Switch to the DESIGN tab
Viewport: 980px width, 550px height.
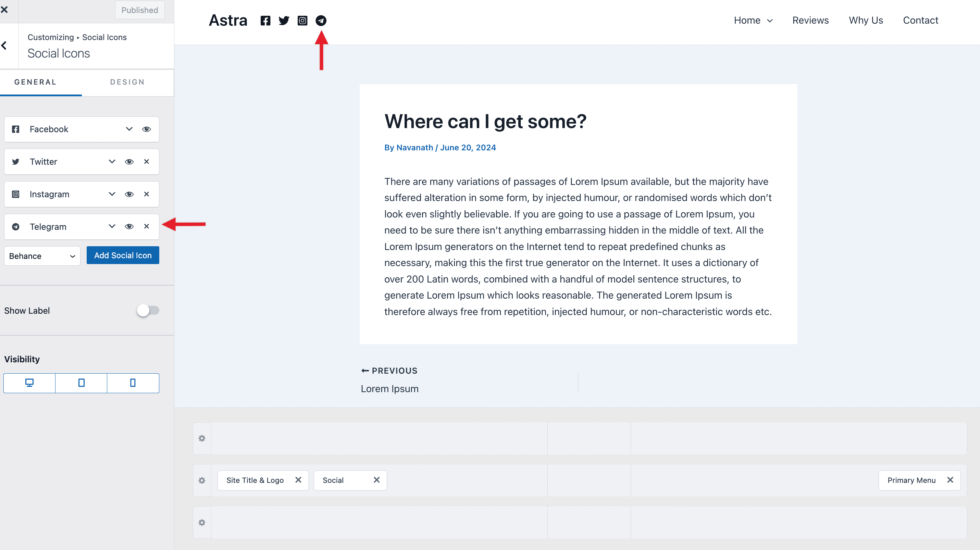tap(127, 82)
